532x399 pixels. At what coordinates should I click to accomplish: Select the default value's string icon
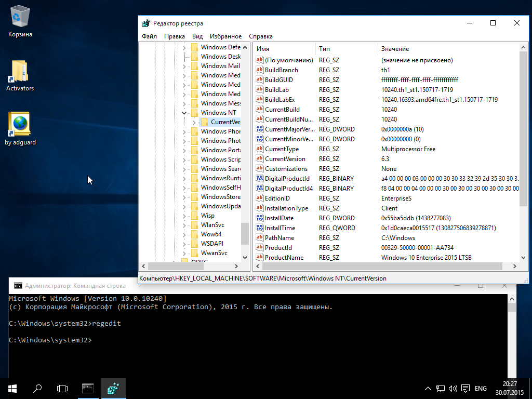[260, 60]
